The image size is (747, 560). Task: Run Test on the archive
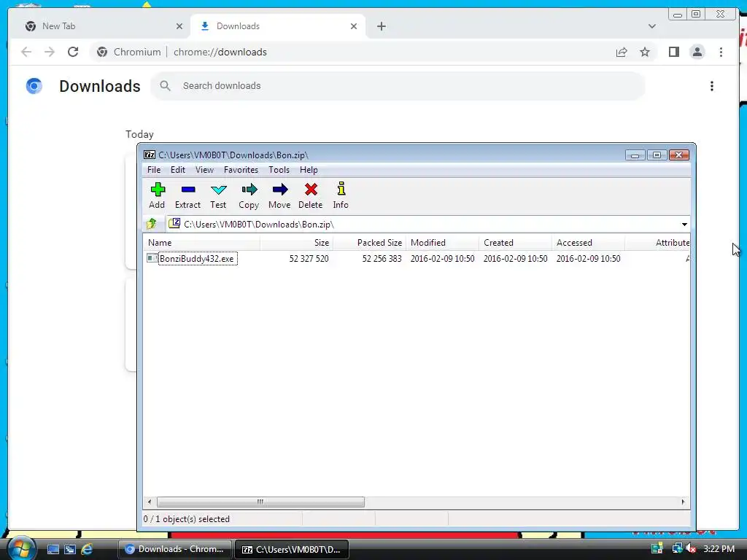(x=218, y=195)
